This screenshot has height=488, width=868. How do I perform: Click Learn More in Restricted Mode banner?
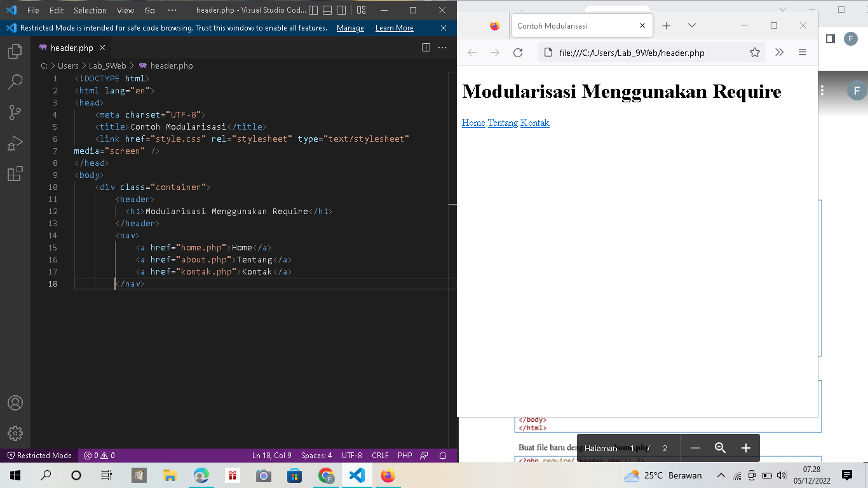coord(394,28)
